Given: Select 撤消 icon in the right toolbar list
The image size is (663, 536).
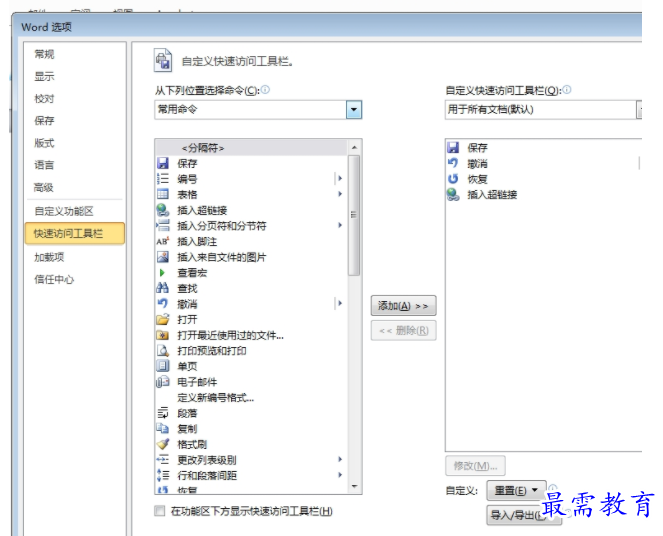Looking at the screenshot, I should tap(453, 163).
